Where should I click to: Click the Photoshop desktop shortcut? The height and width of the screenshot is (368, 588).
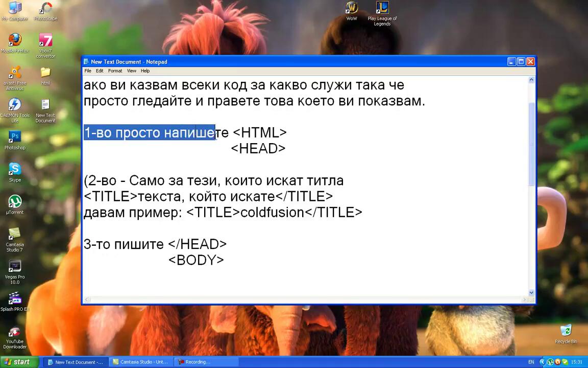pyautogui.click(x=15, y=137)
